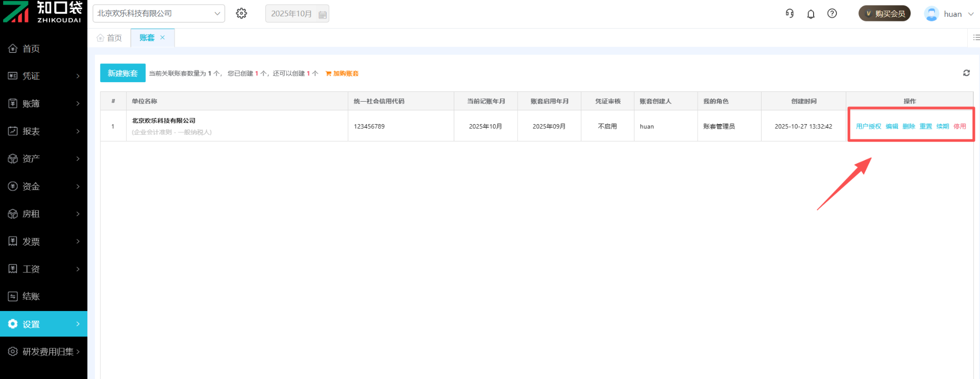Click the settings gear icon beside company selector
Viewport: 980px width, 379px height.
pos(241,13)
